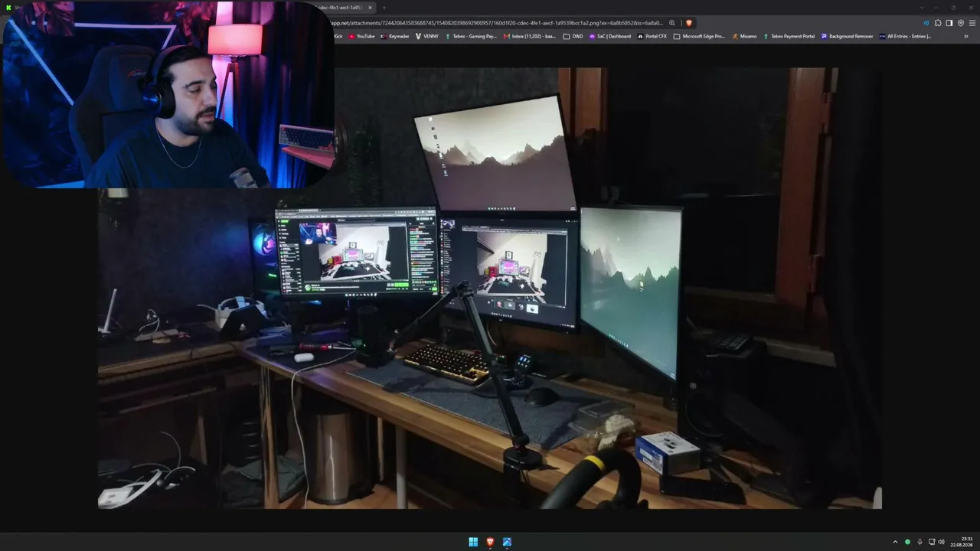Viewport: 980px width, 551px height.
Task: Open the YouTube bookmark
Action: tap(362, 36)
